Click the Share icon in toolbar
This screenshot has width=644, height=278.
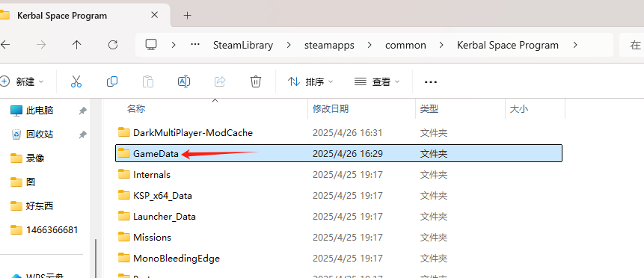220,81
